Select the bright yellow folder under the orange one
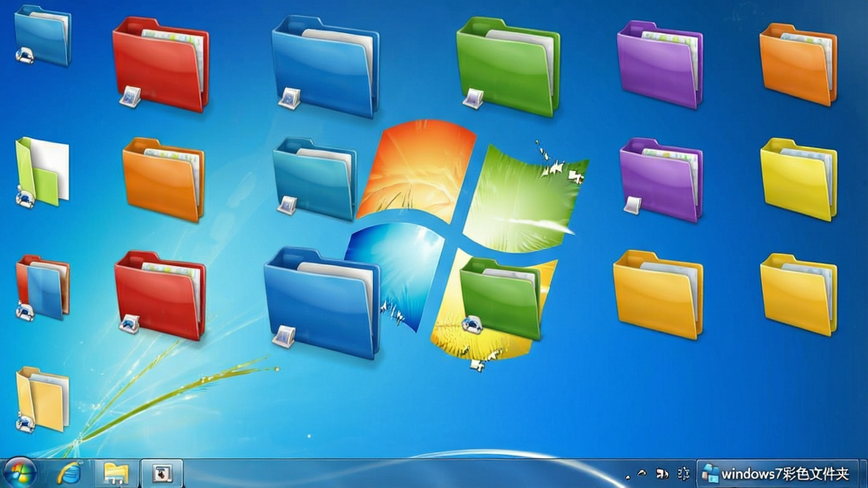This screenshot has height=488, width=868. [798, 180]
